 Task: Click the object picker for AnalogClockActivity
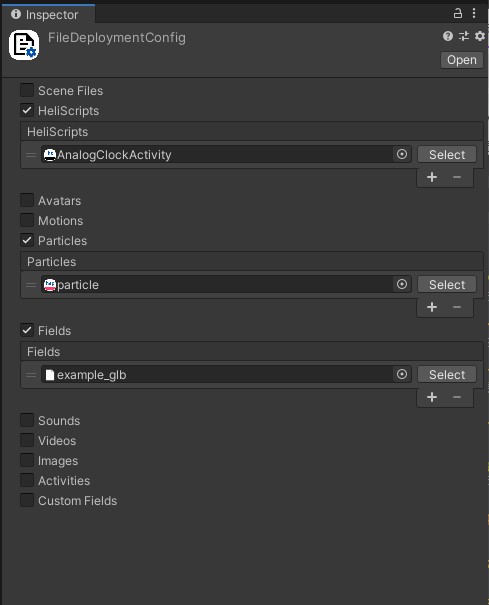coord(402,154)
